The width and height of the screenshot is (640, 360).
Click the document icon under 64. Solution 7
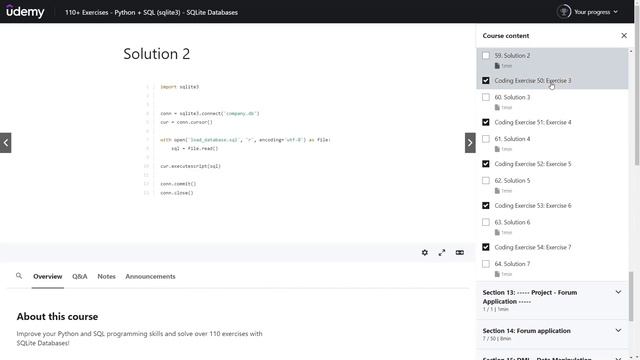coord(497,274)
